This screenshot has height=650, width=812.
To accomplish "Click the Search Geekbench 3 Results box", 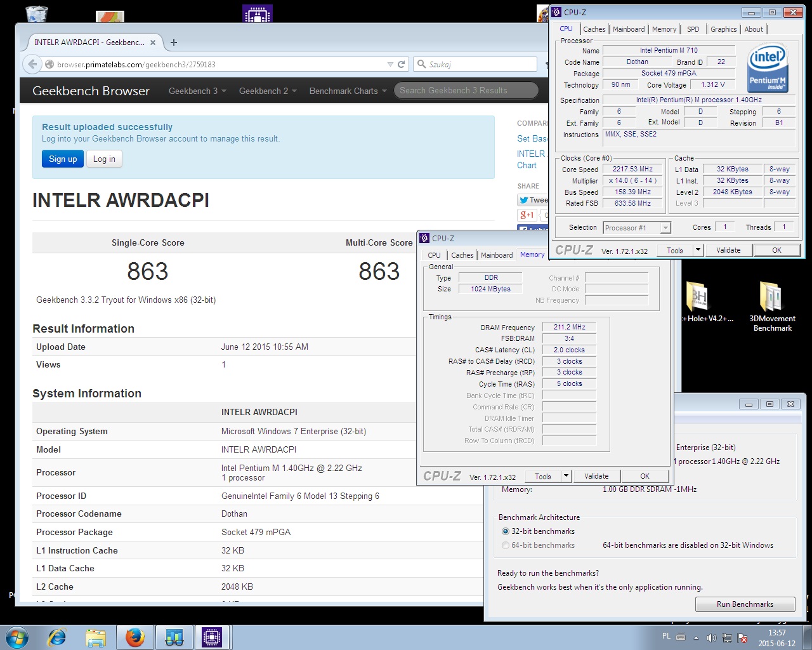I will [x=466, y=91].
